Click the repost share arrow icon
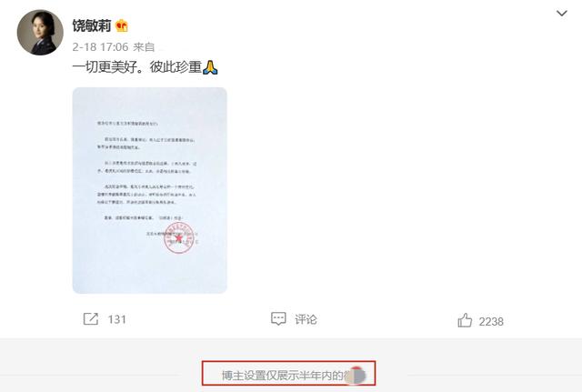The height and width of the screenshot is (392, 582). click(x=91, y=319)
